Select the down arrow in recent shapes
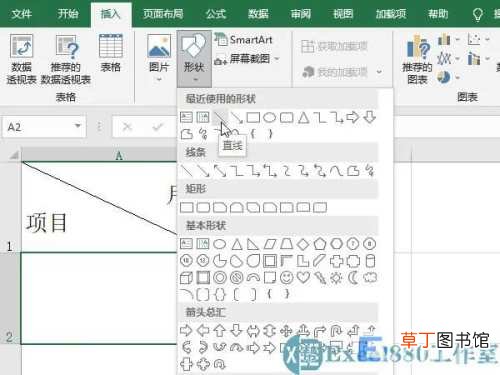This screenshot has height=375, width=500. (369, 117)
